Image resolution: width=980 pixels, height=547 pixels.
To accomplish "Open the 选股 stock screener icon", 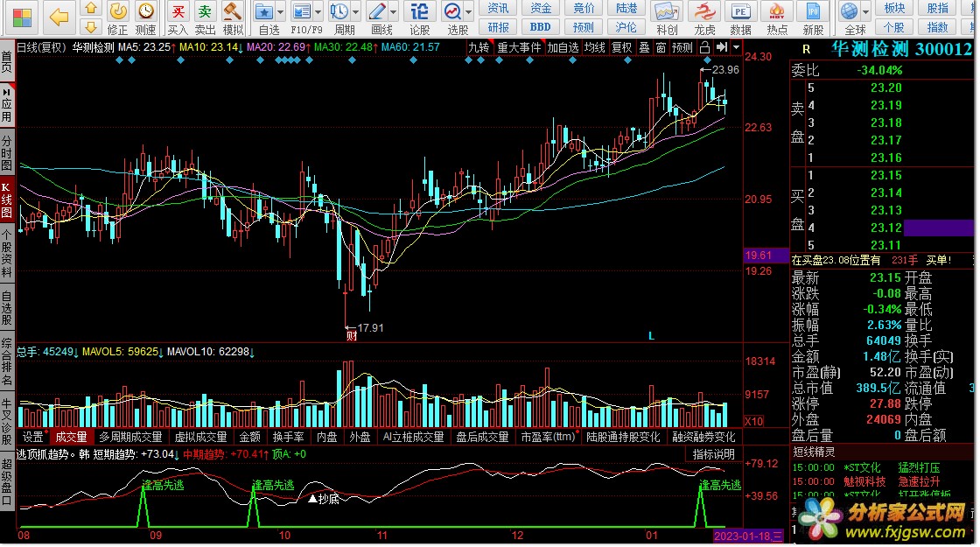I will (452, 11).
